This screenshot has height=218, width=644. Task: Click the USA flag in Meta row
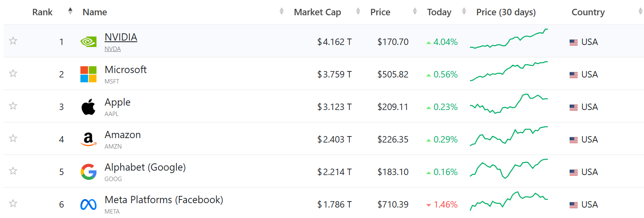(574, 205)
